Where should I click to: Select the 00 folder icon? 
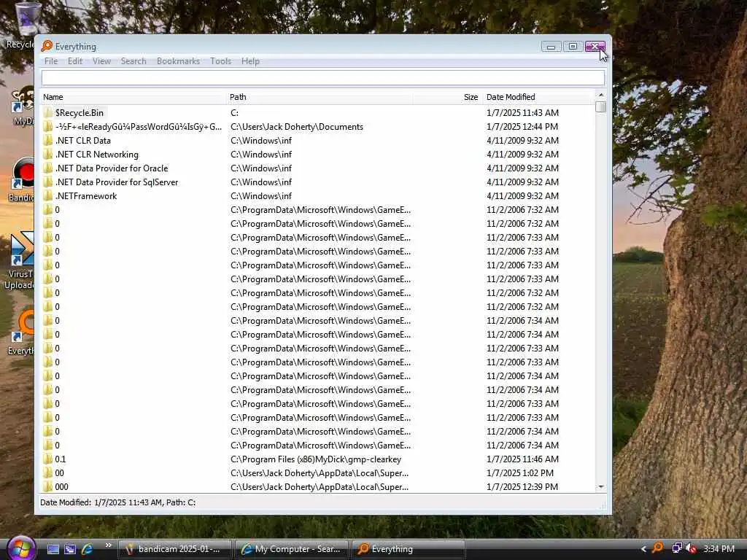pyautogui.click(x=47, y=472)
